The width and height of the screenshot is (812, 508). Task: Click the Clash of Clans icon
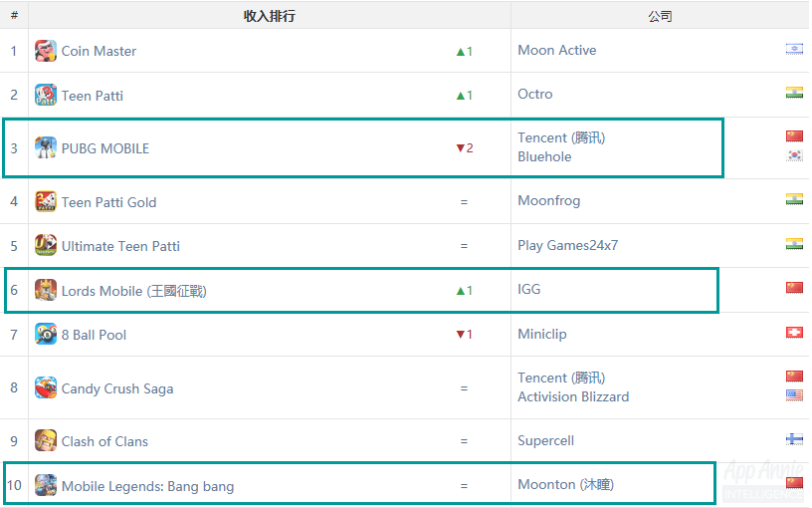tap(46, 440)
